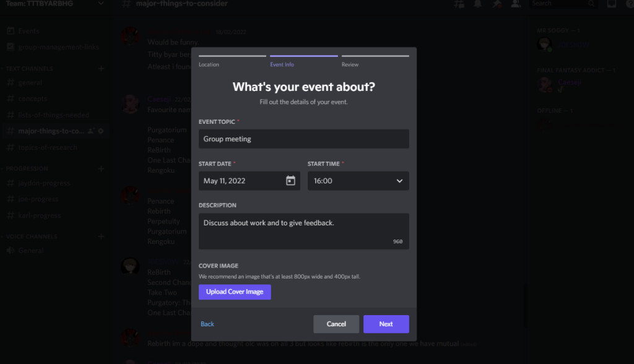Viewport: 634px width, 364px height.
Task: Click the search magnifier icon
Action: point(591,4)
